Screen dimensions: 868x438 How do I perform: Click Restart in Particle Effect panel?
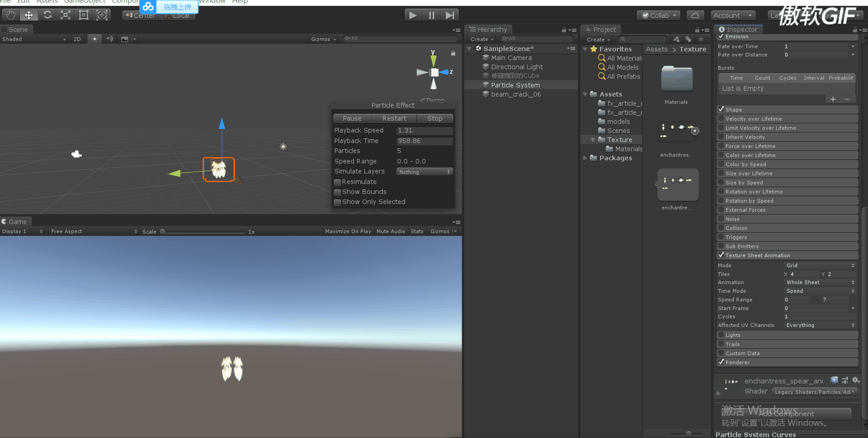(x=394, y=118)
